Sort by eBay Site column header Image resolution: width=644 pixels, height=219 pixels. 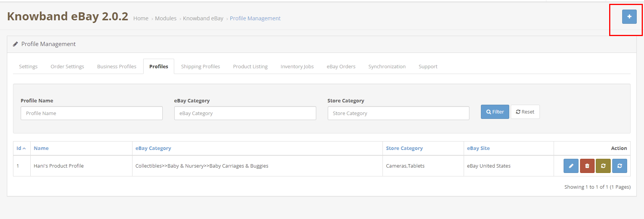pos(478,148)
